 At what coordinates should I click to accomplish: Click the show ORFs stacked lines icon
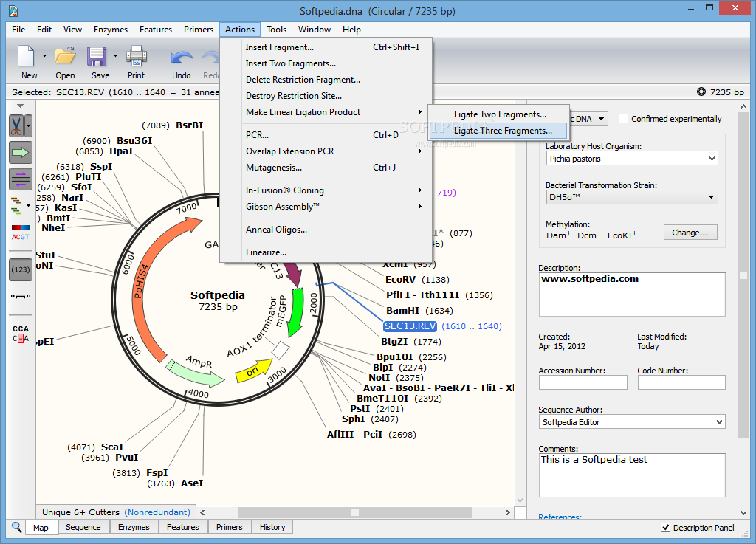point(17,206)
